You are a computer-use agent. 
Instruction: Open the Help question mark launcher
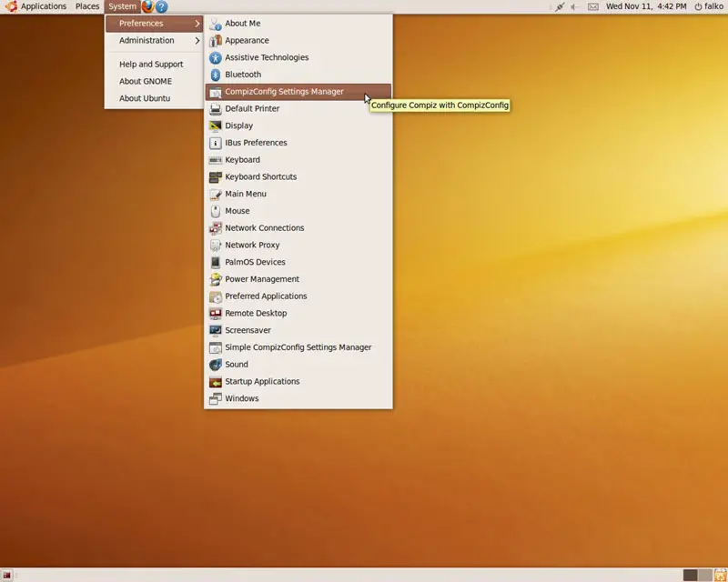pyautogui.click(x=161, y=6)
